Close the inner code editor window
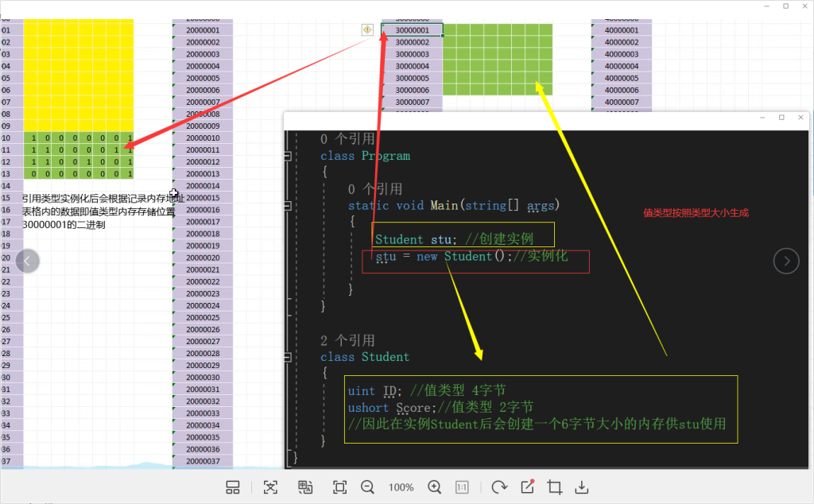 pyautogui.click(x=800, y=118)
